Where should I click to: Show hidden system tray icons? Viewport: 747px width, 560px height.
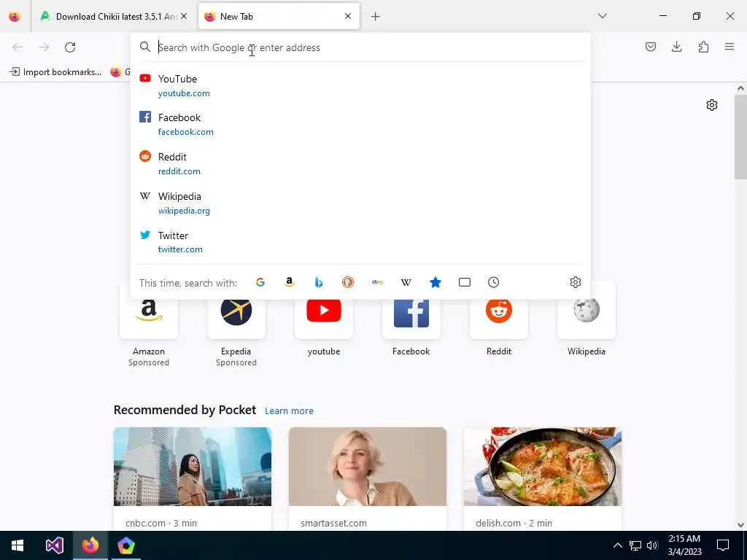pyautogui.click(x=617, y=545)
